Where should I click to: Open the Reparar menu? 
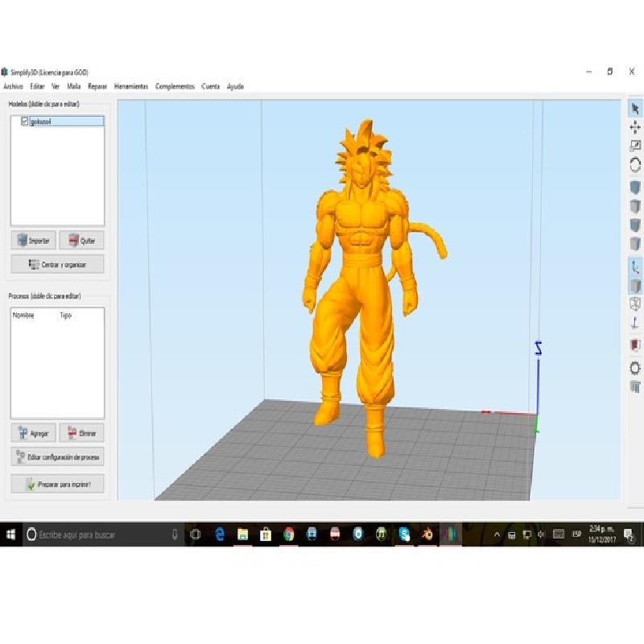point(97,86)
